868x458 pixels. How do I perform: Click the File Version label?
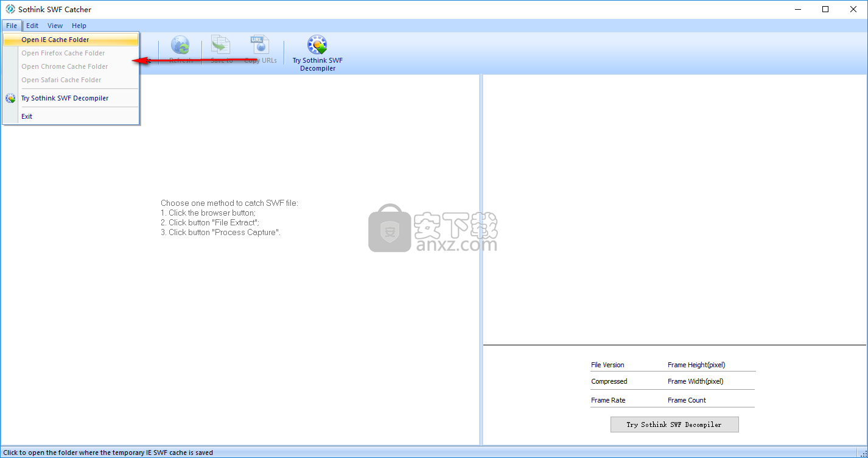tap(607, 365)
